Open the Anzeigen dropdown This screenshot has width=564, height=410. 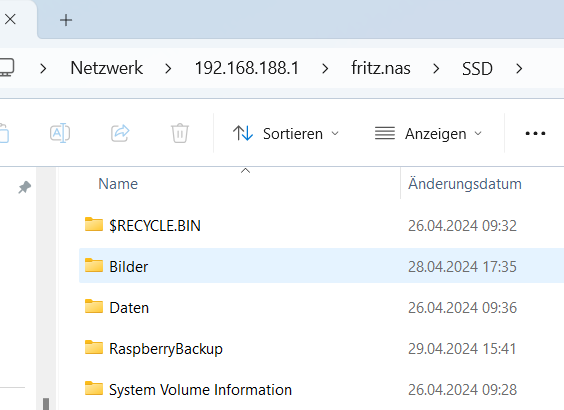pyautogui.click(x=428, y=133)
